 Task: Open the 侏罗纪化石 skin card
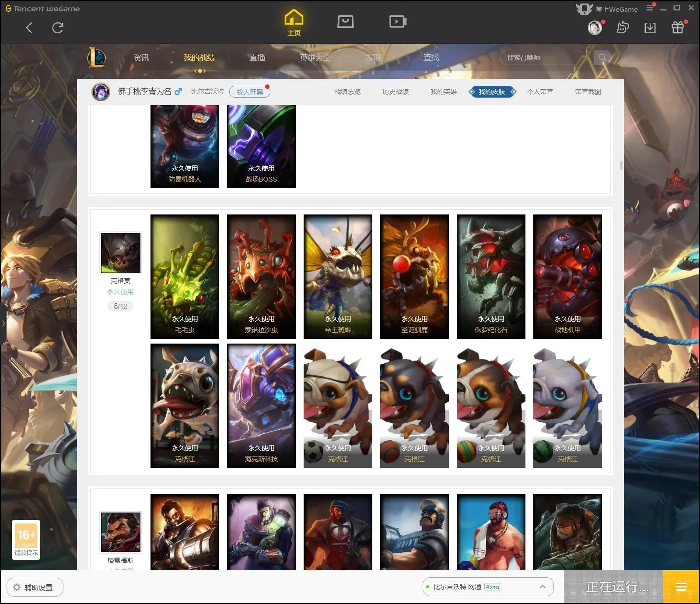tap(491, 277)
